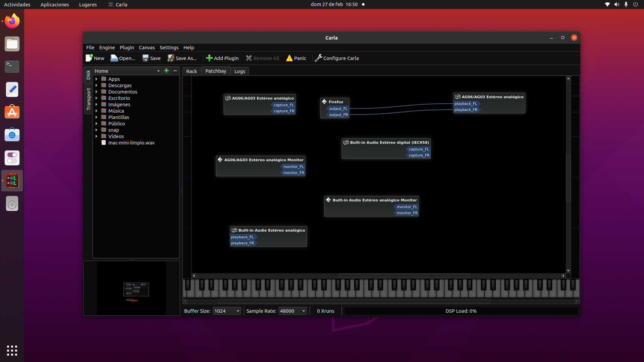Click the canvas horizontal scrollbar
Viewport: 644px width, 362px height.
tap(404, 276)
